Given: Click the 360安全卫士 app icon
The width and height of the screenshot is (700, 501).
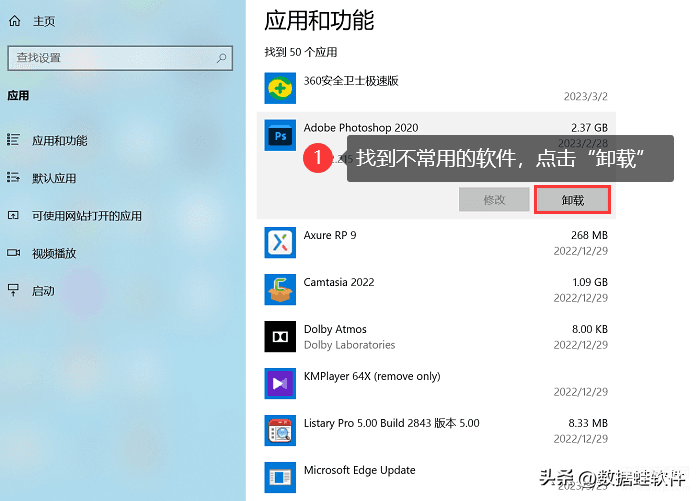Looking at the screenshot, I should [280, 88].
